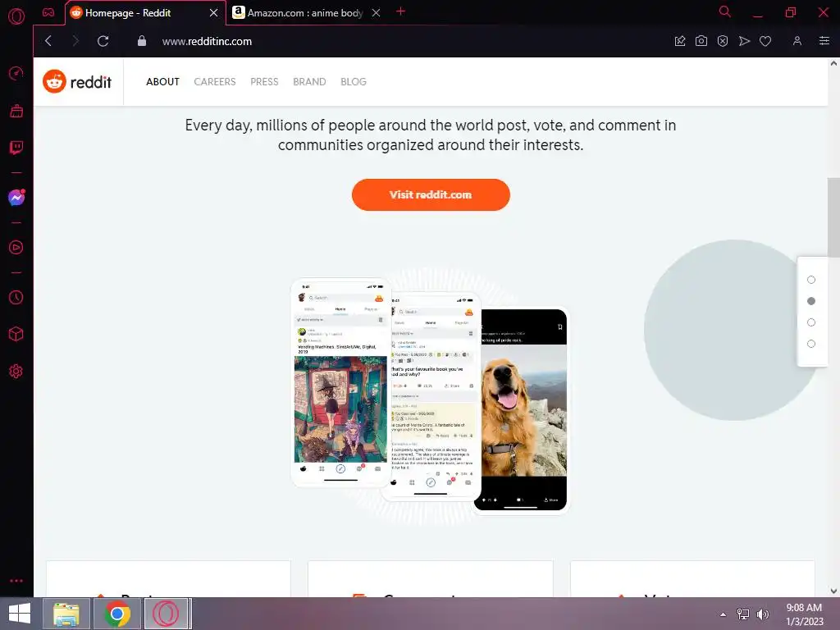
Task: Open the PRESS nav item
Action: pos(265,82)
